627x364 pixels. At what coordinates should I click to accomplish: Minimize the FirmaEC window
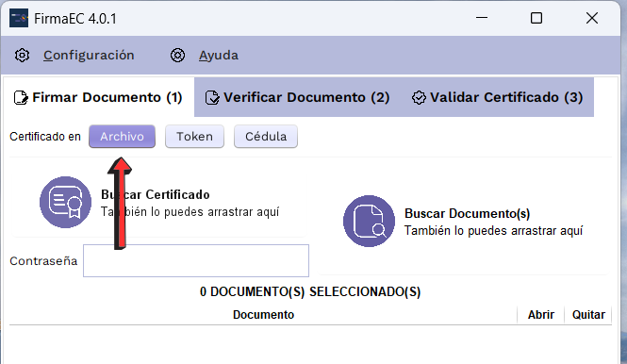[x=482, y=18]
